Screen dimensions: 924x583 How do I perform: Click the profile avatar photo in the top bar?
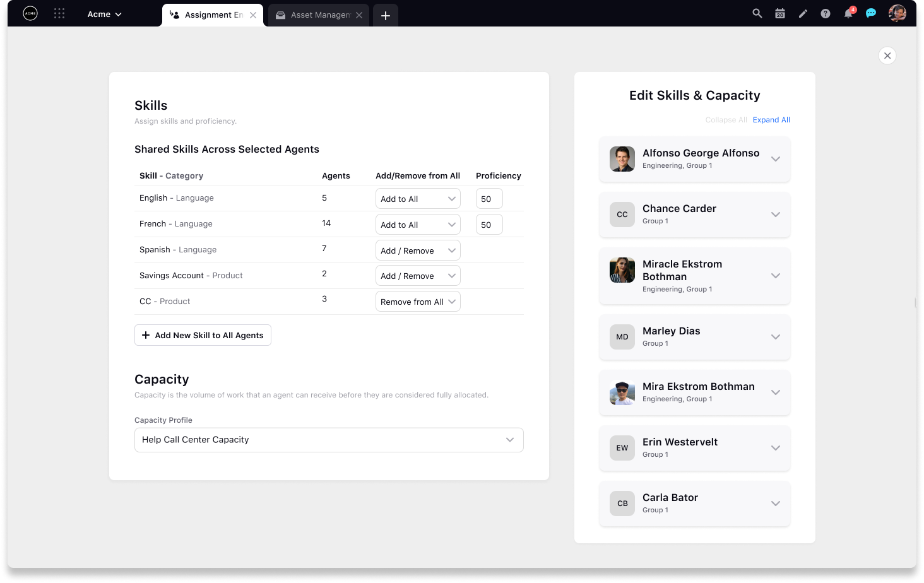coord(897,13)
